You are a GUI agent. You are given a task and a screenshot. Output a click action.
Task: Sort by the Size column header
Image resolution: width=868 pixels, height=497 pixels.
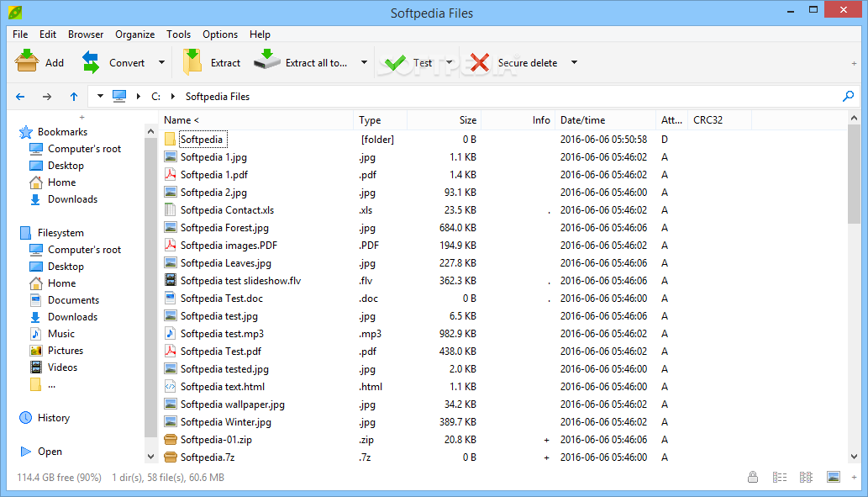tap(444, 120)
